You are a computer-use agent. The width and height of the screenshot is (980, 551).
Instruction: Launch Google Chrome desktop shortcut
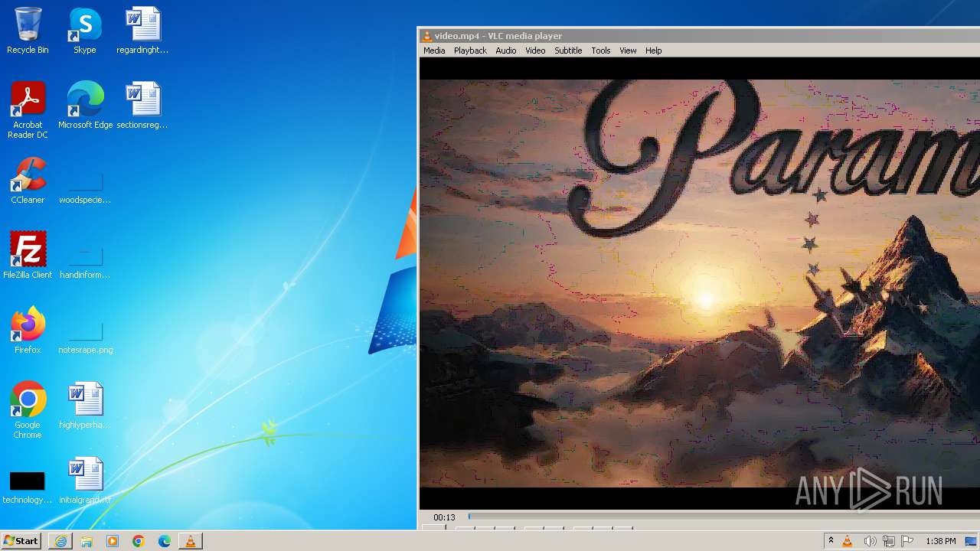(x=28, y=410)
